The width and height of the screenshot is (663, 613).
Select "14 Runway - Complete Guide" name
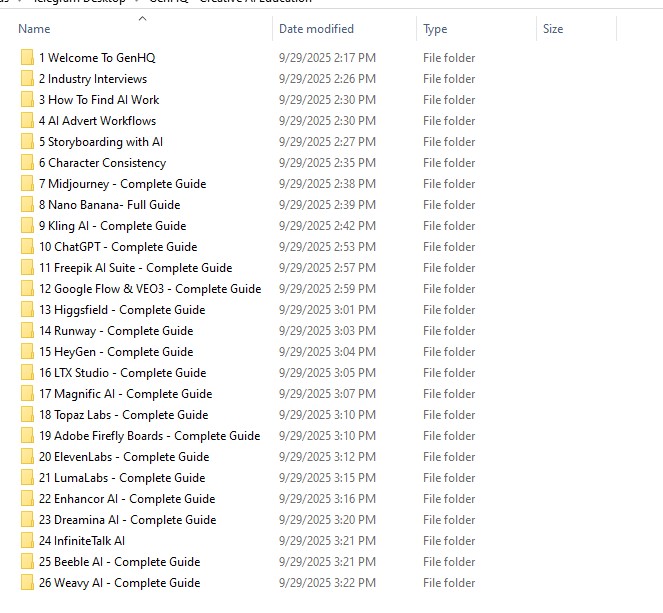tap(116, 331)
